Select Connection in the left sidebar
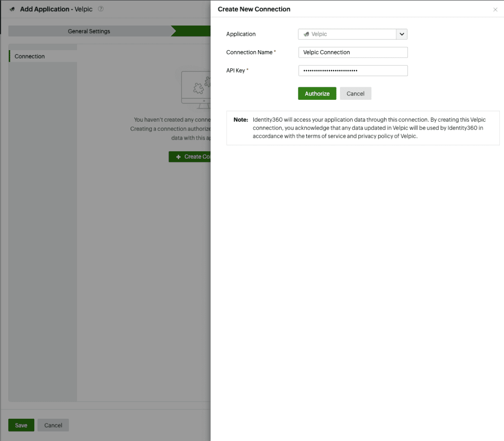 (43, 56)
